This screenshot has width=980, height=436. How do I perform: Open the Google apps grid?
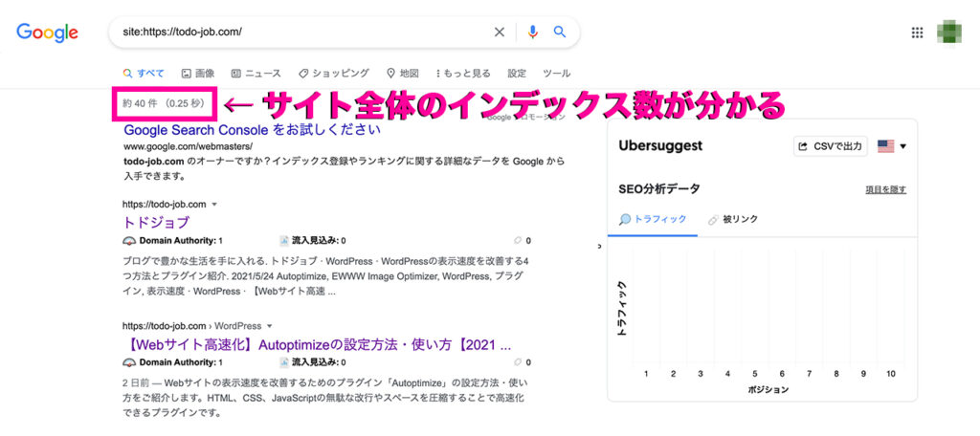(918, 33)
